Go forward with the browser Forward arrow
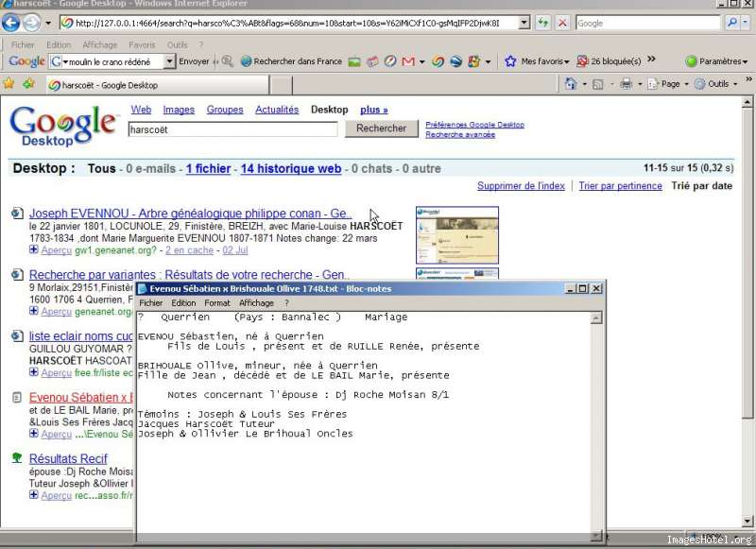 point(32,23)
